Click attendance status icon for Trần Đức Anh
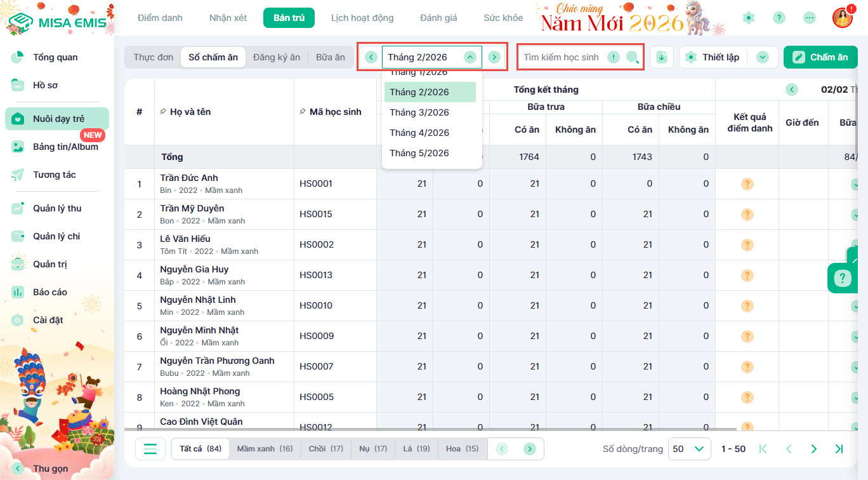This screenshot has width=868, height=480. [747, 184]
